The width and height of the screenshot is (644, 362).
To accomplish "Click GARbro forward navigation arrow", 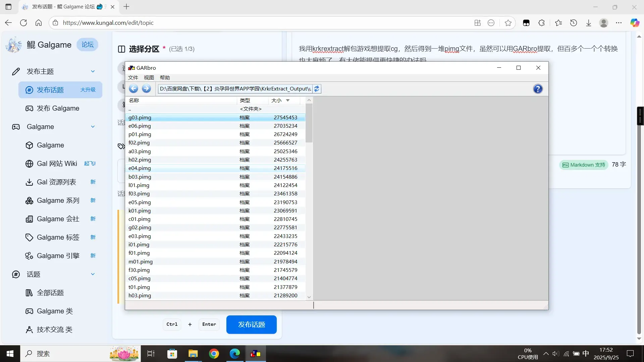I will pos(146,88).
